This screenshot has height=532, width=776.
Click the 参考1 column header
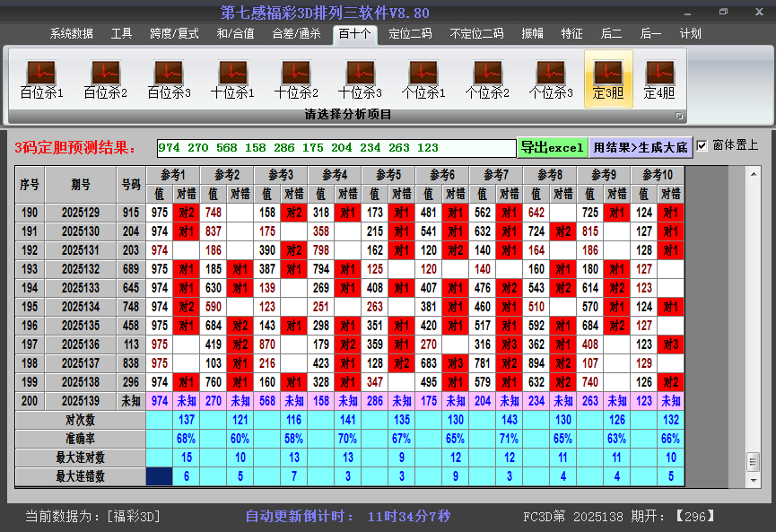pyautogui.click(x=173, y=174)
